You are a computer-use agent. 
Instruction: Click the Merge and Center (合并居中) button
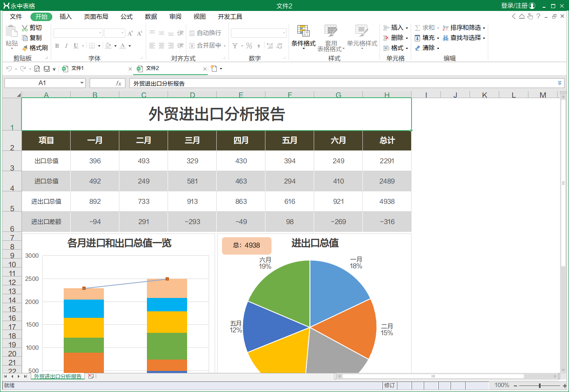[208, 45]
